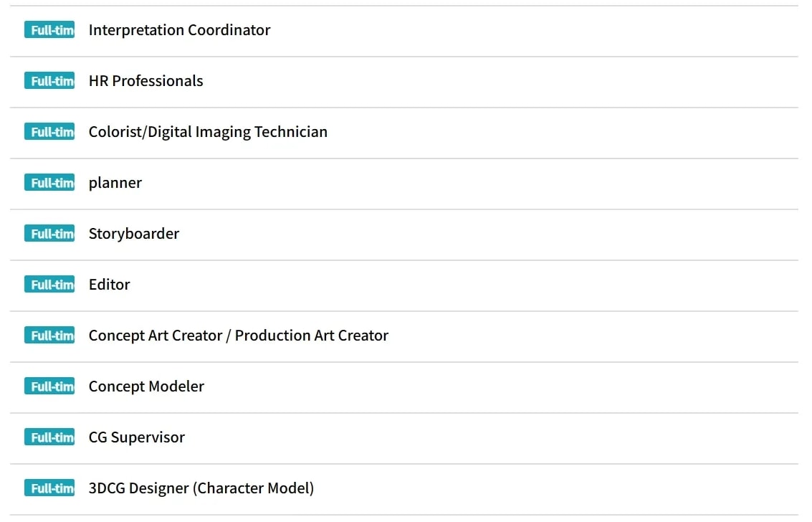Screen dimensions: 812x522
Task: Click Full-time badge next to CG Supervisor
Action: pyautogui.click(x=49, y=437)
